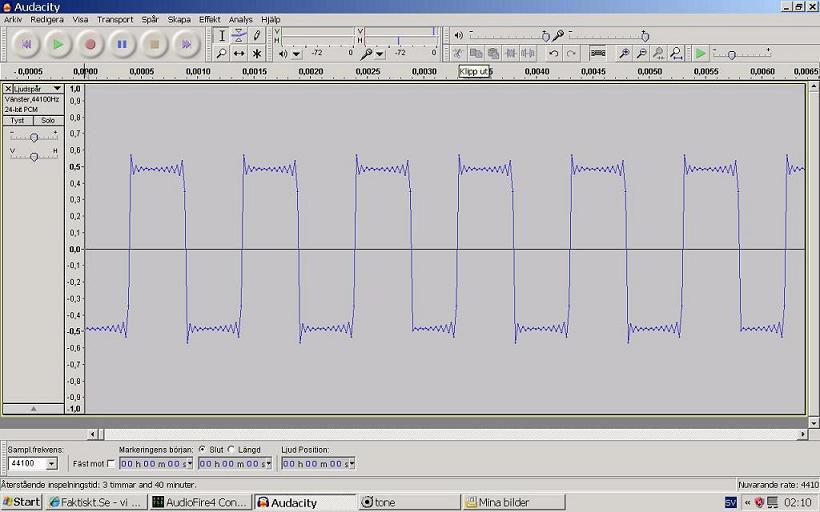This screenshot has width=820, height=512.
Task: Select the 'Längd' radio button
Action: 232,450
